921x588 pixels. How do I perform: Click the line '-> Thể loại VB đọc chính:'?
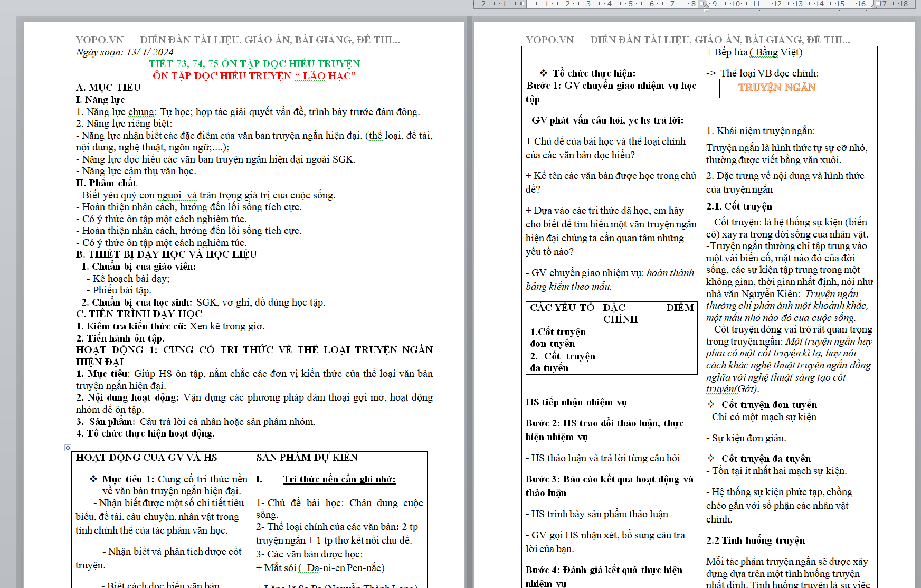click(763, 73)
